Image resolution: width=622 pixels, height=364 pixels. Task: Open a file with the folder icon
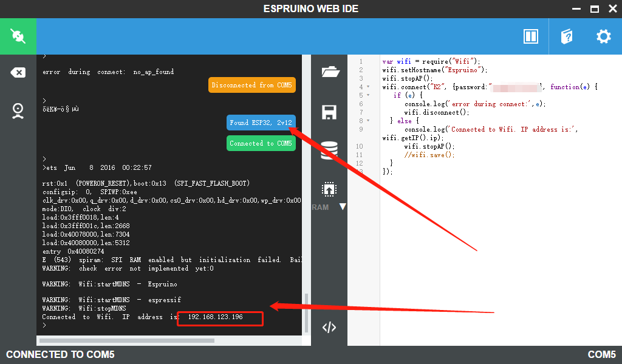tap(330, 72)
